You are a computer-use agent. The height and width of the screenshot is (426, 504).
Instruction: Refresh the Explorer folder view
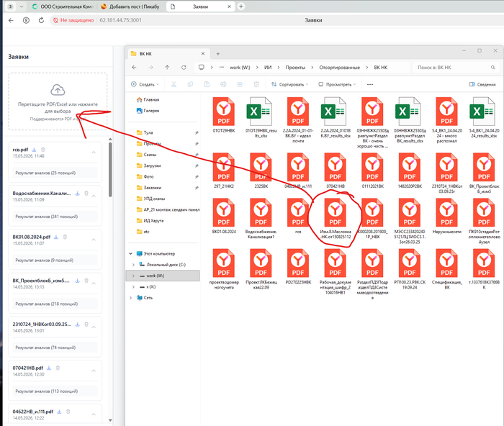pos(184,68)
